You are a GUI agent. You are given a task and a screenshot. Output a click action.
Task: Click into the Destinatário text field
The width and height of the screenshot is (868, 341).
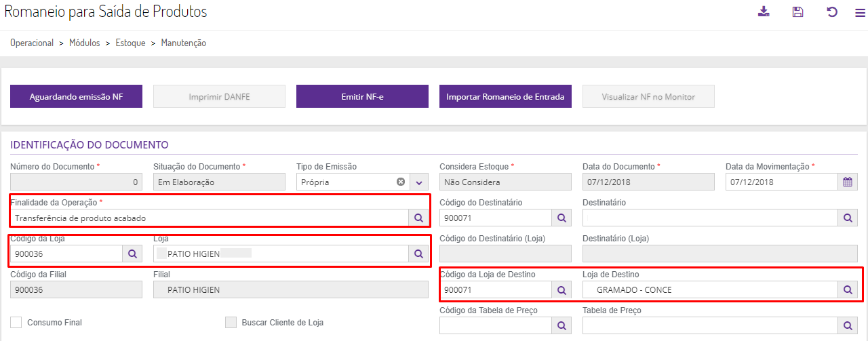click(709, 218)
